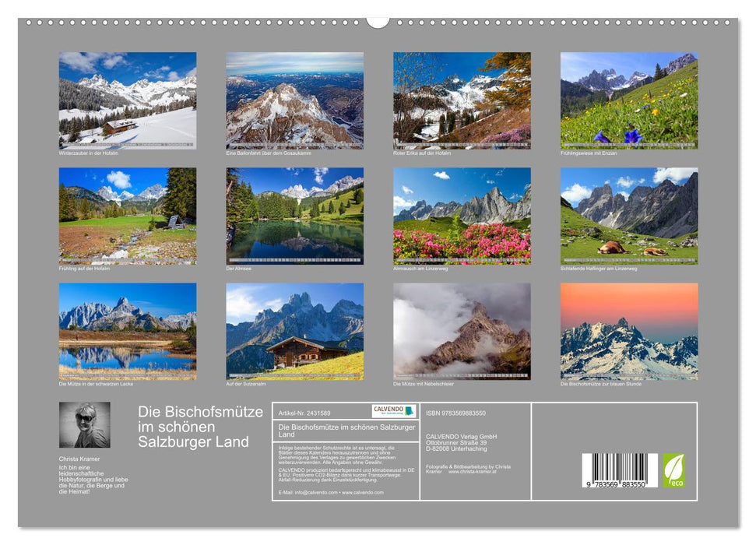Open the Ballonfahrt über dem Gosaukamm photo
756x545 pixels.
[x=294, y=100]
